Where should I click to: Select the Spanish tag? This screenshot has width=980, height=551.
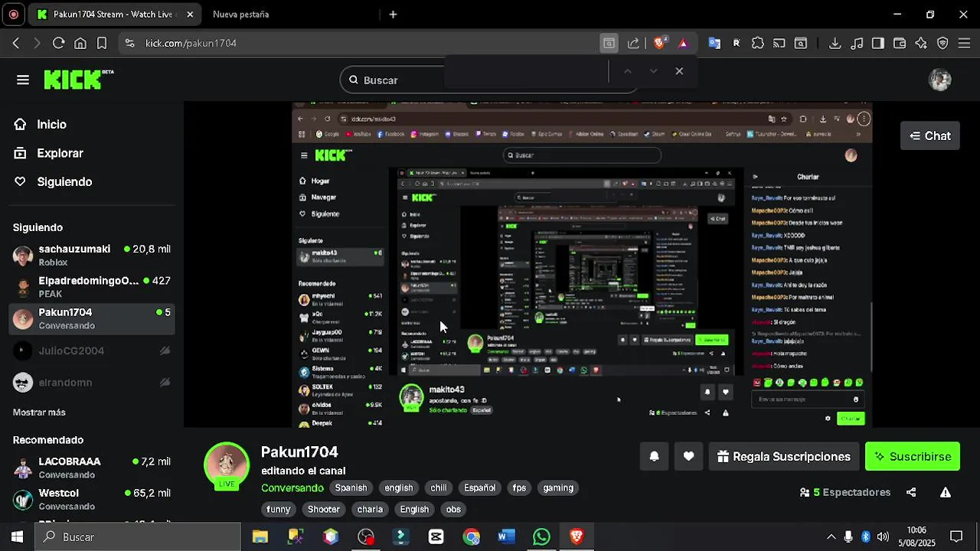click(351, 487)
